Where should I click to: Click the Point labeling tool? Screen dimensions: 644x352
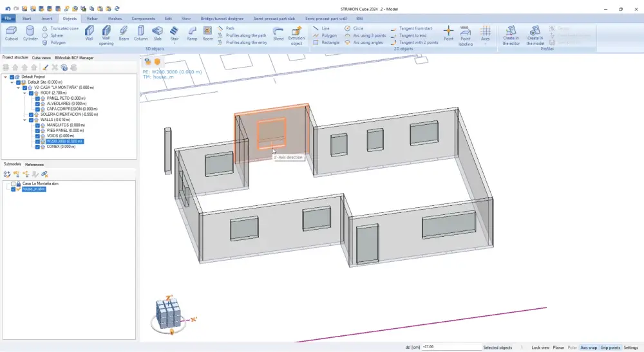pos(466,35)
